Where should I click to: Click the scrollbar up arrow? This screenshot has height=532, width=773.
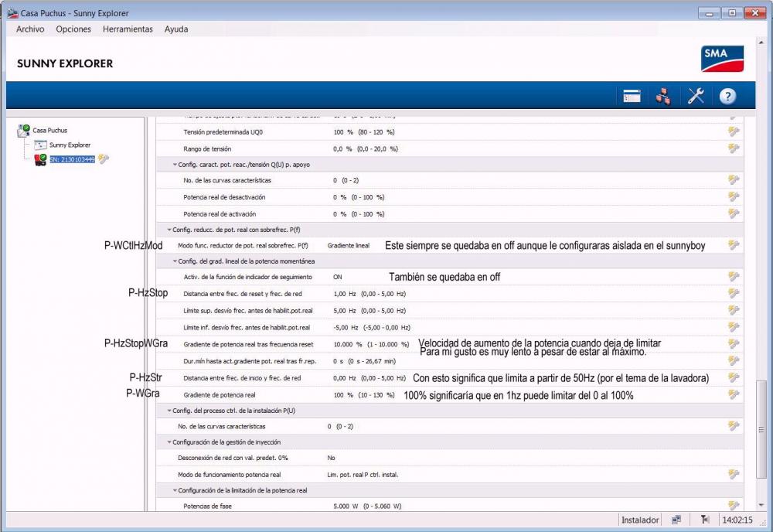coord(761,43)
